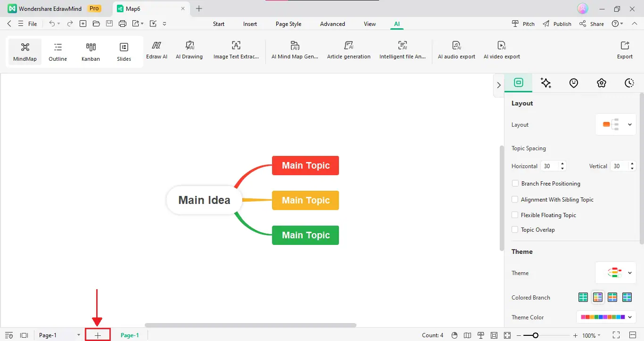Open the AI Drawing tool
This screenshot has width=644, height=341.
(x=189, y=50)
